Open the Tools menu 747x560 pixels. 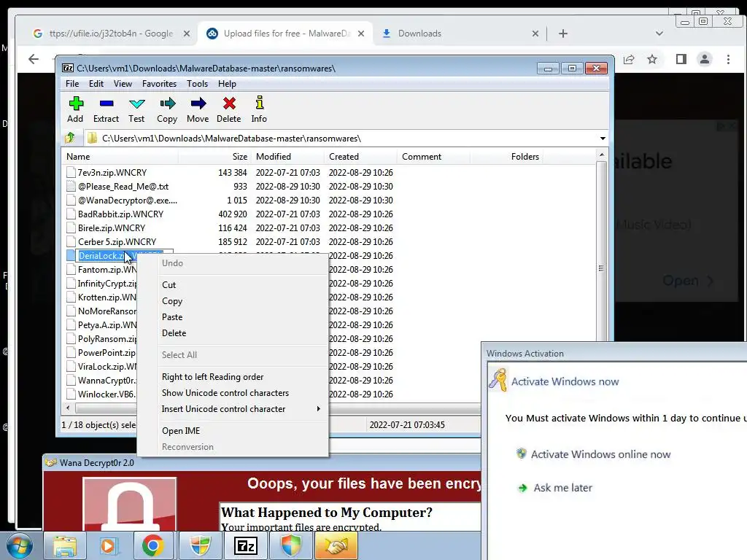point(197,84)
